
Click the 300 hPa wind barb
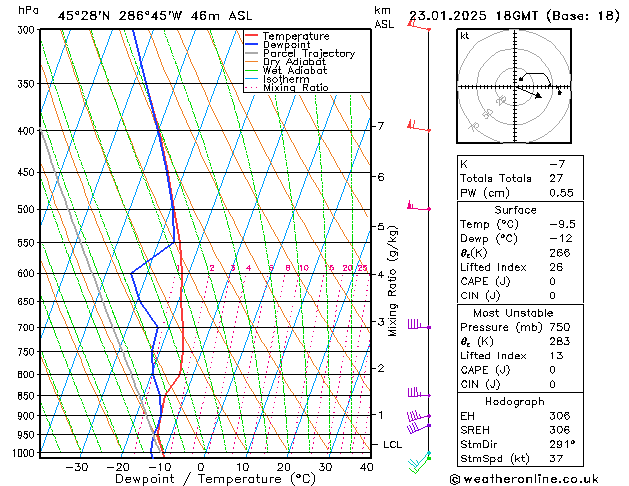tap(419, 25)
